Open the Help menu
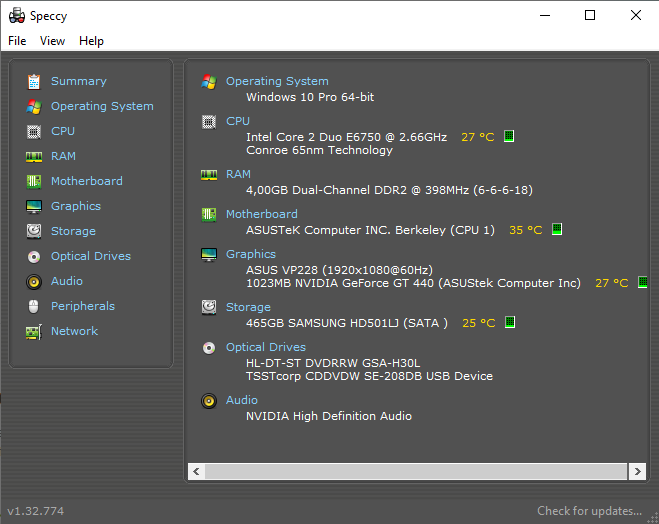The image size is (659, 524). (91, 41)
